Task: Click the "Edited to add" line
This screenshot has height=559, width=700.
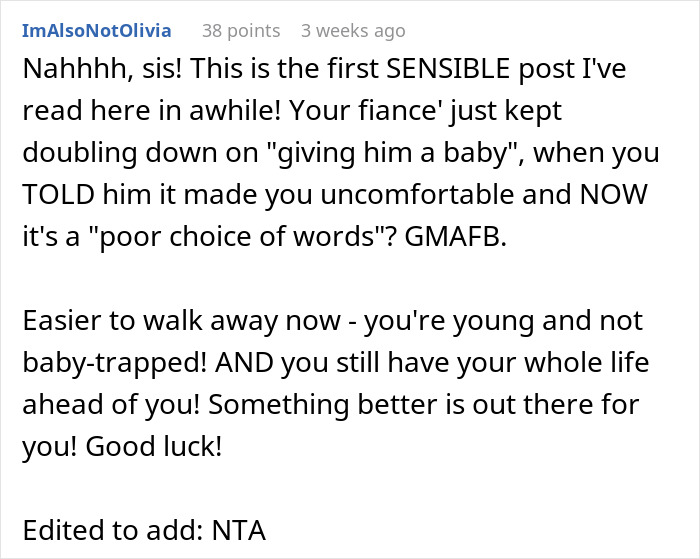Action: tap(110, 530)
